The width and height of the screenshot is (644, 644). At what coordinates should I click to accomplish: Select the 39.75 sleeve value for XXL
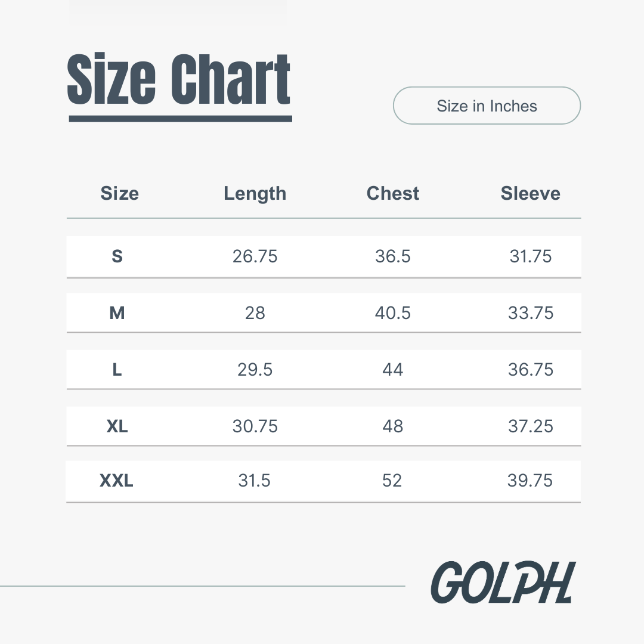(x=530, y=481)
